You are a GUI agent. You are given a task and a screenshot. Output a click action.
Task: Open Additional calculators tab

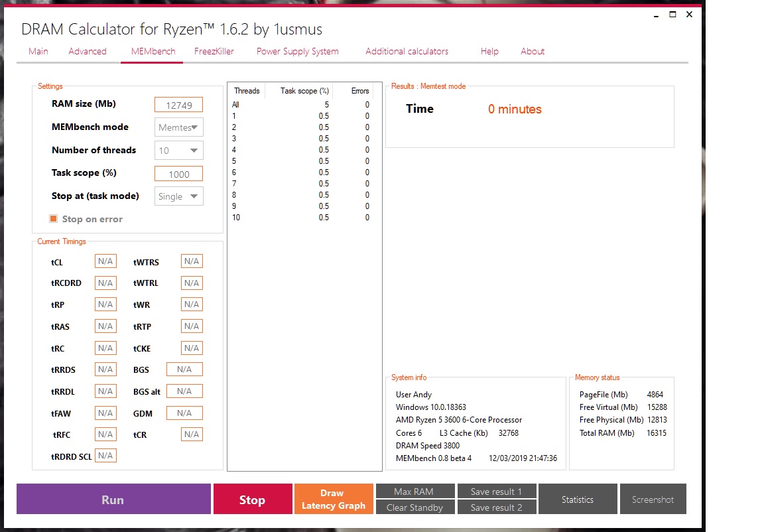407,51
